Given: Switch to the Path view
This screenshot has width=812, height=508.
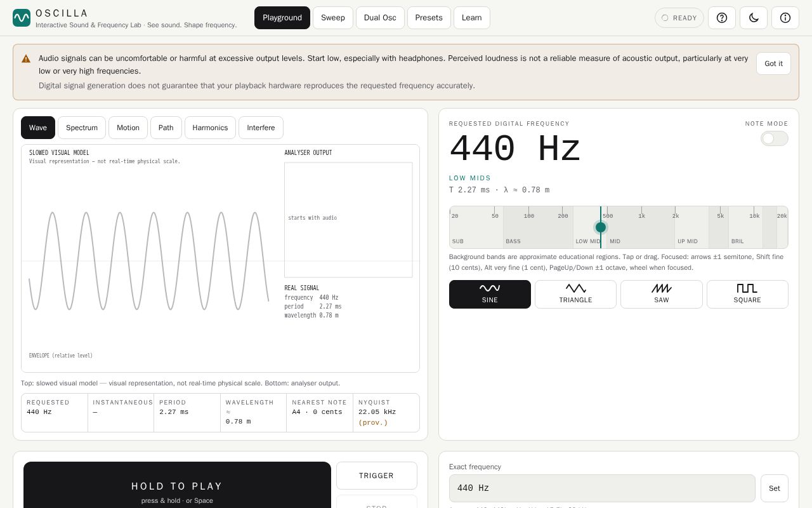Looking at the screenshot, I should coord(166,128).
